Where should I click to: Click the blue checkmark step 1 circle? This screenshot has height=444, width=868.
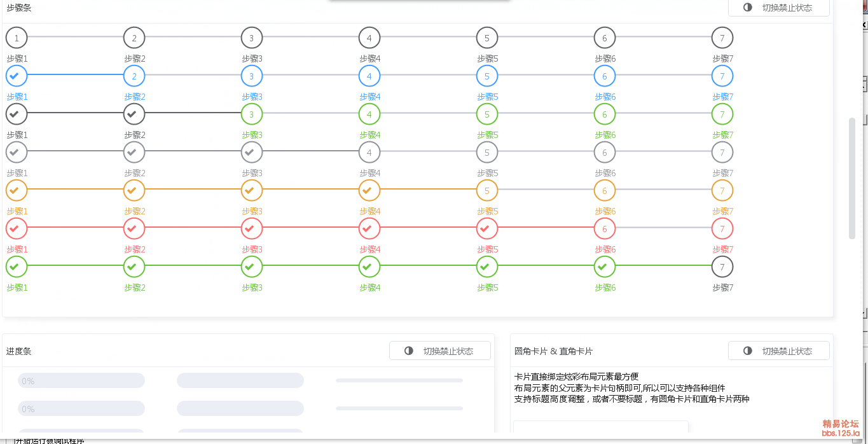[17, 76]
